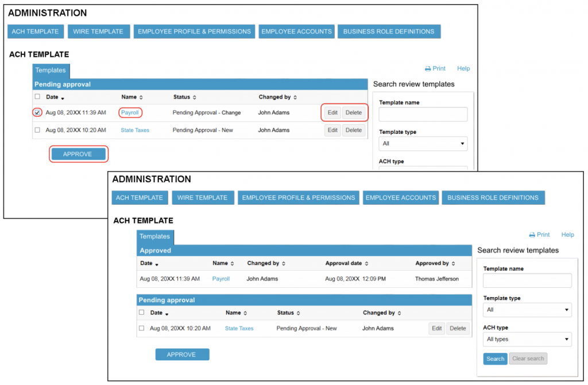Screen dimensions: 588x385
Task: Switch to Wire Template in the background window
Action: [98, 32]
